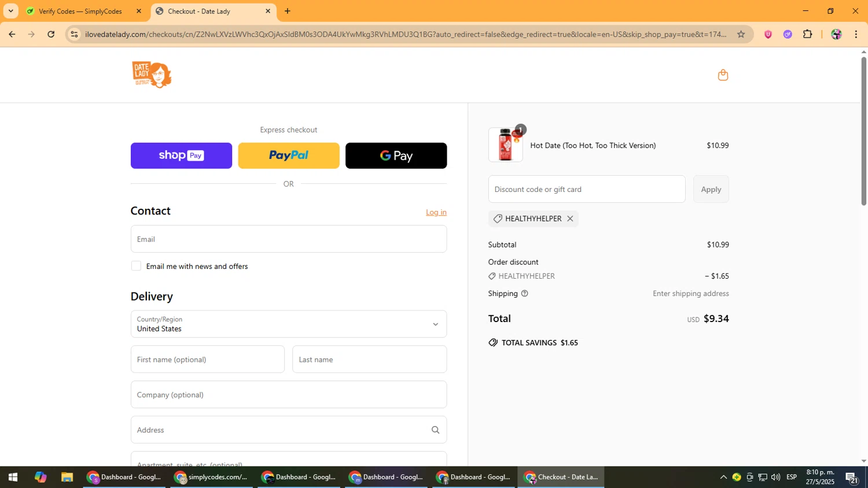Open the shopping cart bag icon

coord(723,75)
